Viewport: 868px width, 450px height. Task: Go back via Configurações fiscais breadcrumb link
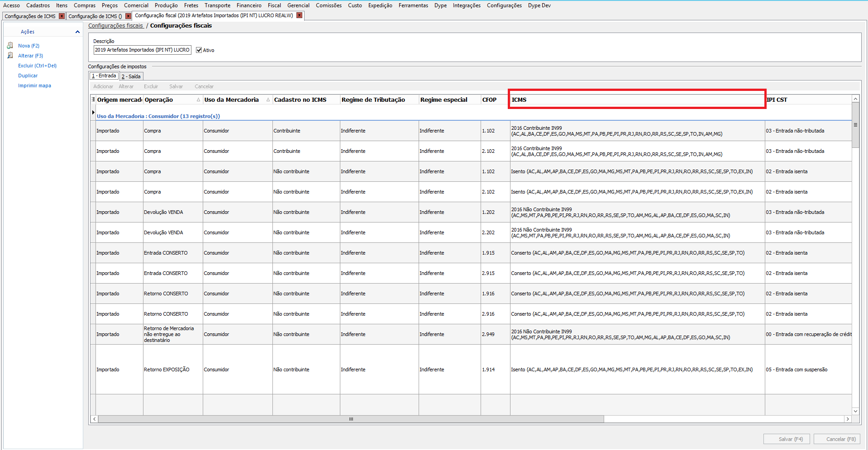click(115, 26)
